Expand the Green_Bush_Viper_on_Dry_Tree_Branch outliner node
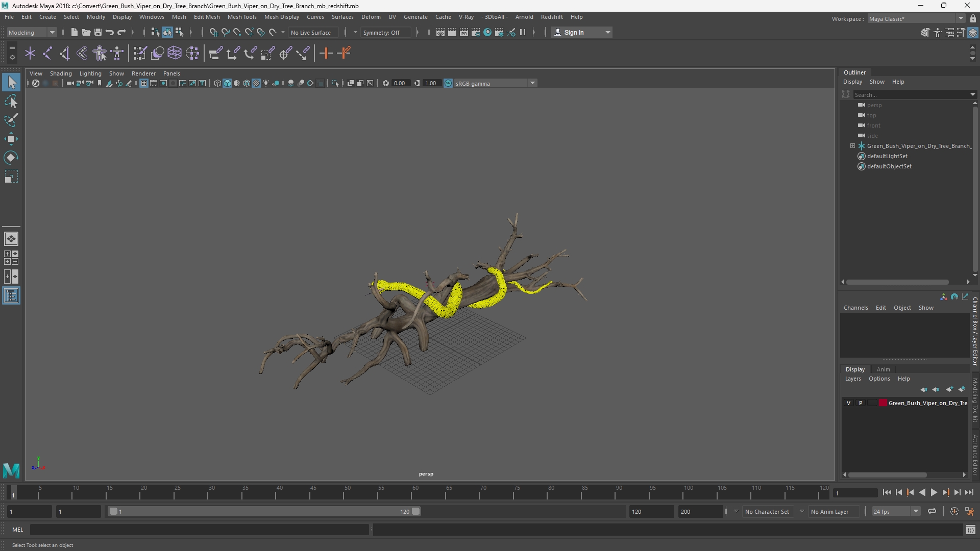 [x=852, y=146]
